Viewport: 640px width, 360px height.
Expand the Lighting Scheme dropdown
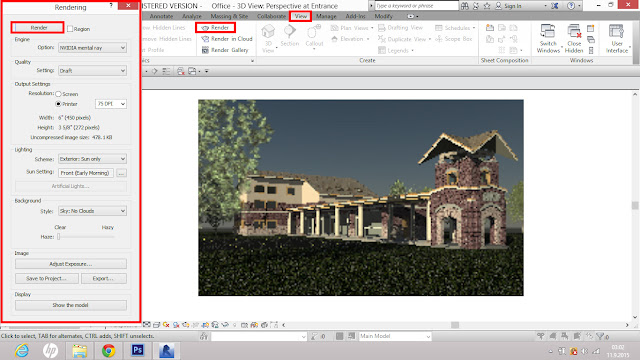coord(92,159)
